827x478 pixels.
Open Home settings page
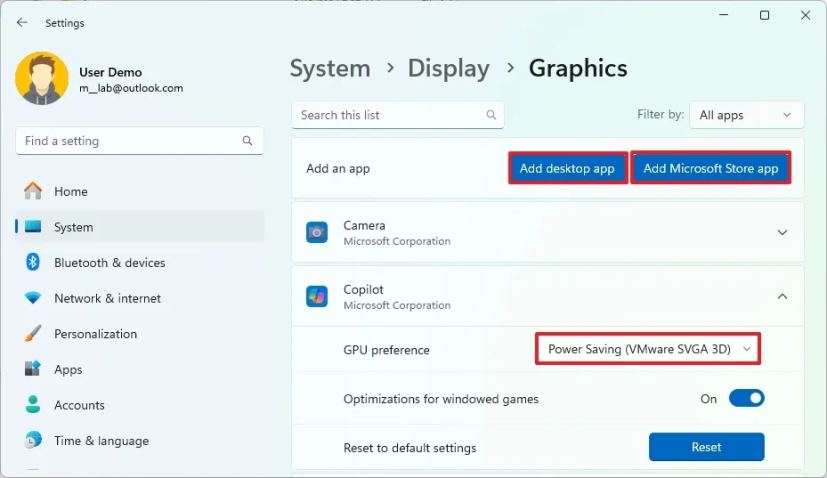pyautogui.click(x=140, y=191)
